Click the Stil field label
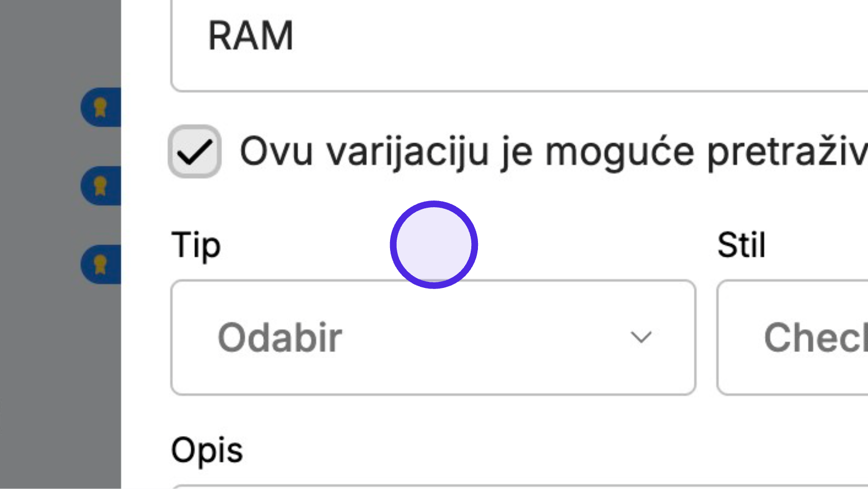Screen dimensions: 868x489 [742, 245]
